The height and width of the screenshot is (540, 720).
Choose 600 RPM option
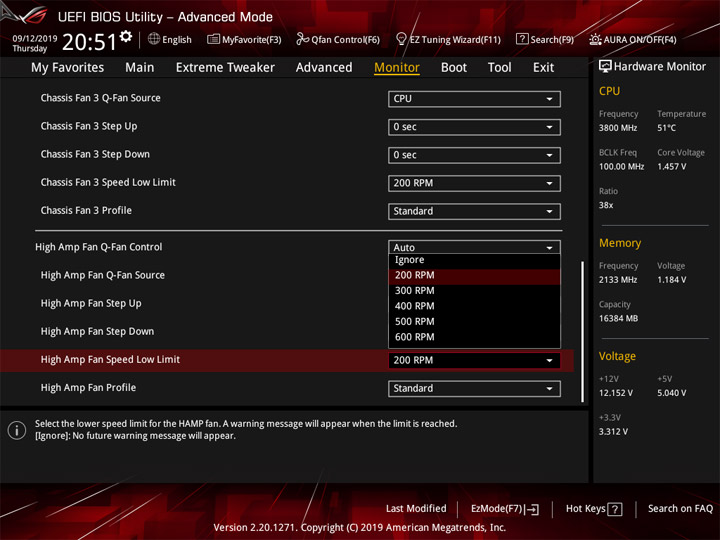[x=474, y=337]
